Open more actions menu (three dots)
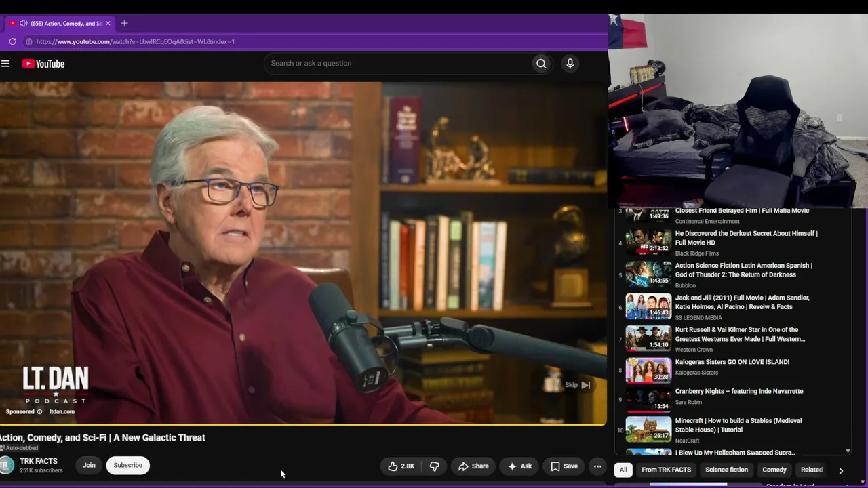Screen dimensions: 868x488 [597, 466]
